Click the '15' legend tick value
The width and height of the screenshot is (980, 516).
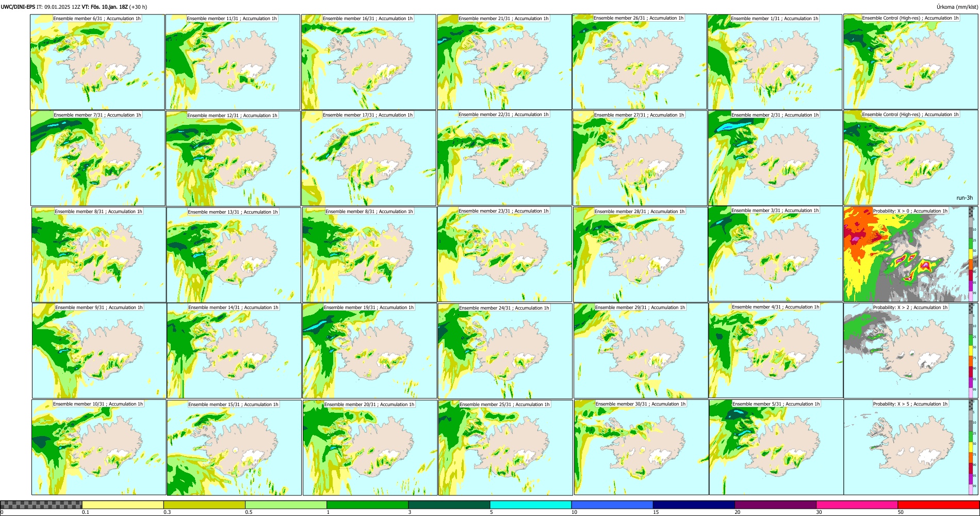click(x=656, y=512)
